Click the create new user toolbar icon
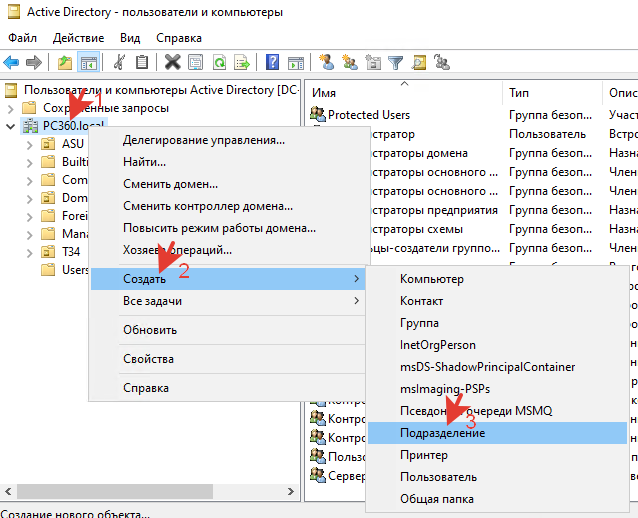 pyautogui.click(x=326, y=62)
